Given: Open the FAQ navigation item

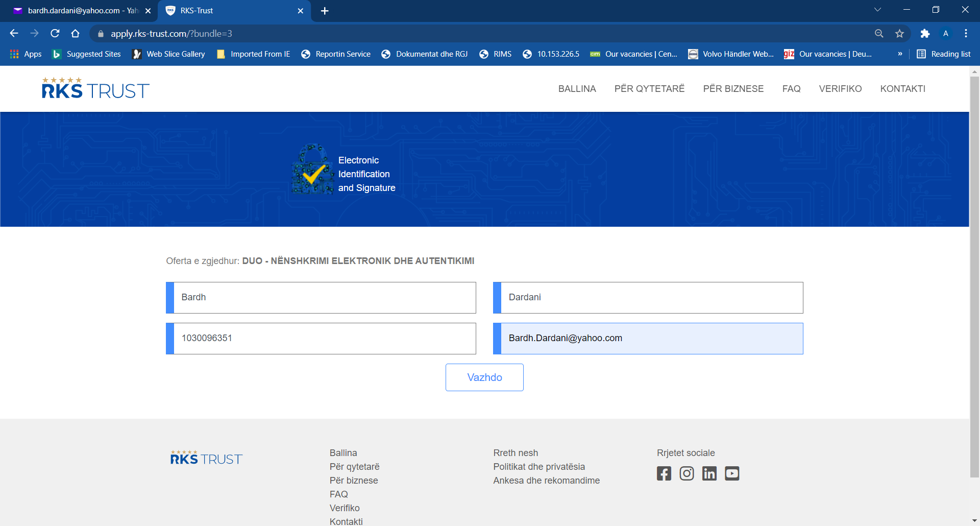Looking at the screenshot, I should coord(791,89).
